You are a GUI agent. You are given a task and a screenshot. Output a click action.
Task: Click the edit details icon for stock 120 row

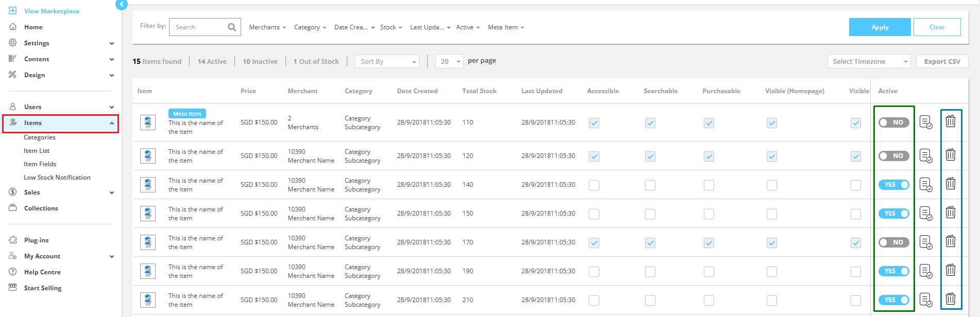[x=926, y=155]
